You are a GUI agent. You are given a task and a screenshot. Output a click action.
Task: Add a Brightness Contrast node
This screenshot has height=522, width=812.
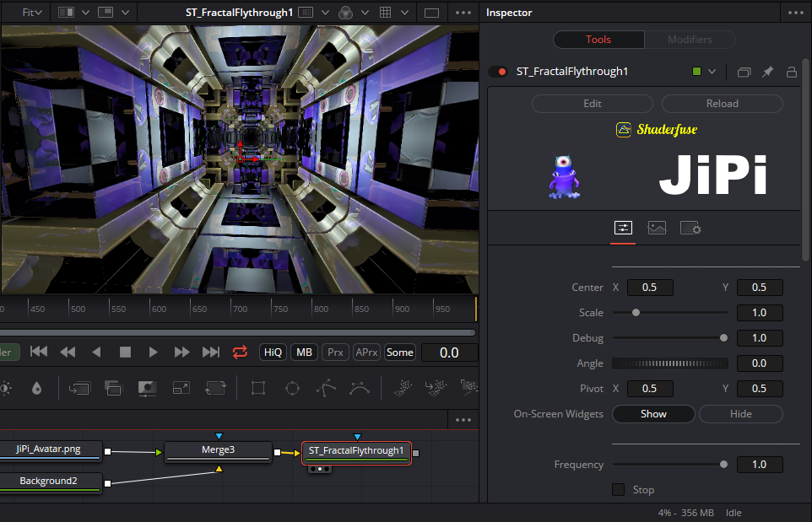(x=5, y=387)
